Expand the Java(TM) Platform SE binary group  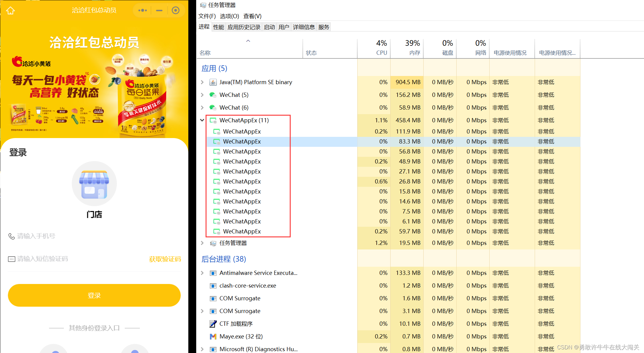[x=202, y=82]
